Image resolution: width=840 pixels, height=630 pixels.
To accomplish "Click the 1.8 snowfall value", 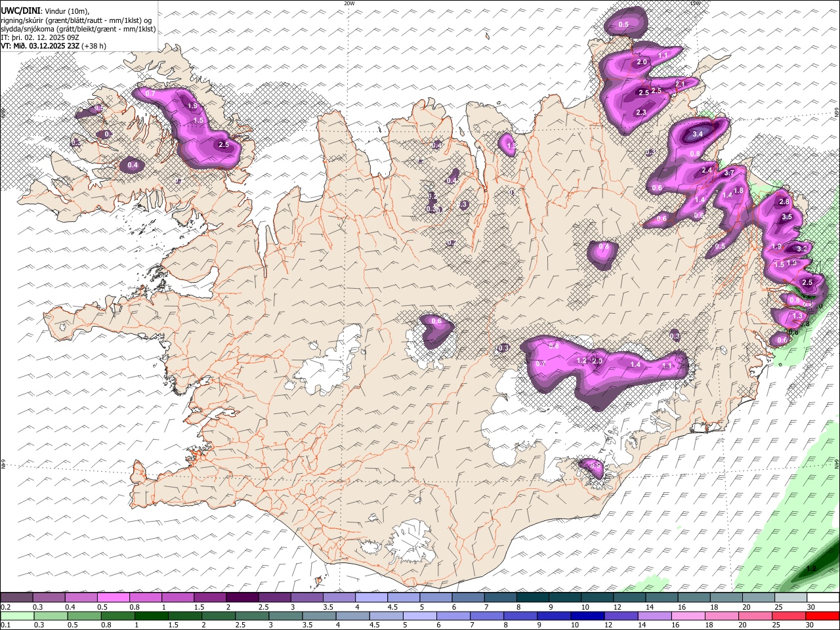I will tap(738, 191).
